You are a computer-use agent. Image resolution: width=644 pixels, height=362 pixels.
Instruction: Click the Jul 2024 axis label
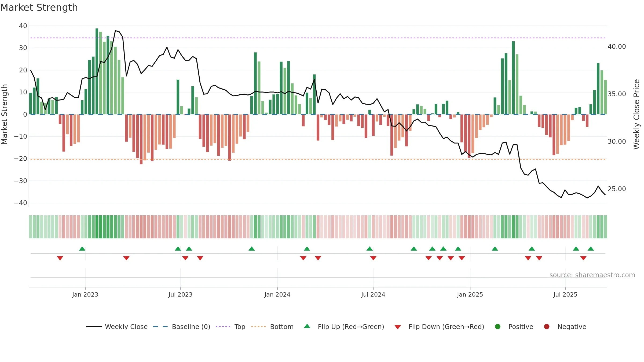point(373,294)
